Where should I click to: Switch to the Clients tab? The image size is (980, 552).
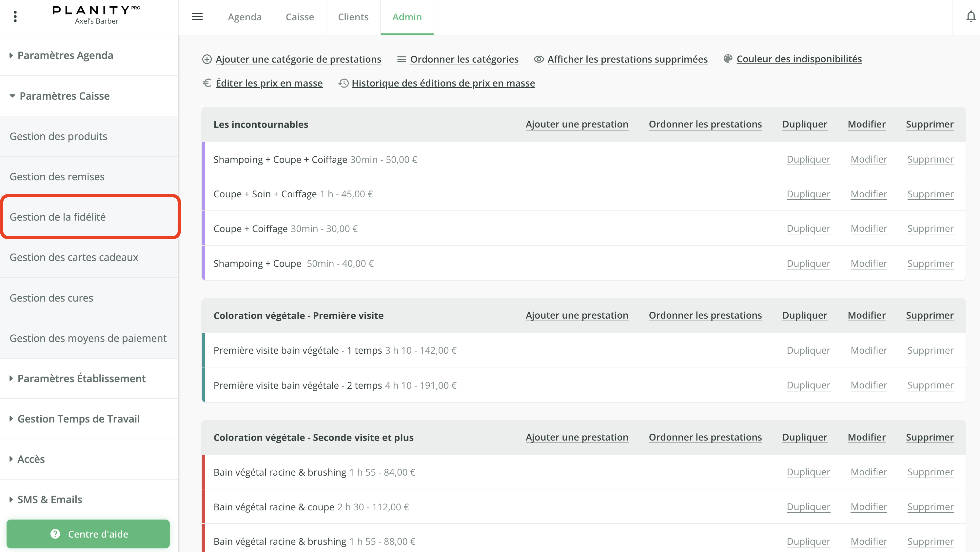click(353, 17)
